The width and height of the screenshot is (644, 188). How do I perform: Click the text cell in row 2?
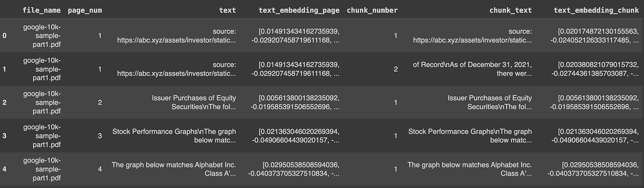click(194, 102)
